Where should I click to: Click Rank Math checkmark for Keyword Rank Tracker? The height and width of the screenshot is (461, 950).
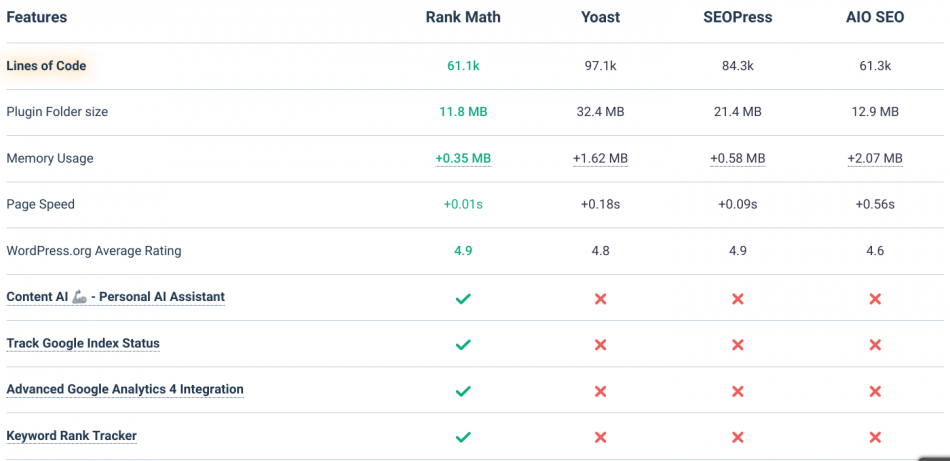[x=463, y=437]
